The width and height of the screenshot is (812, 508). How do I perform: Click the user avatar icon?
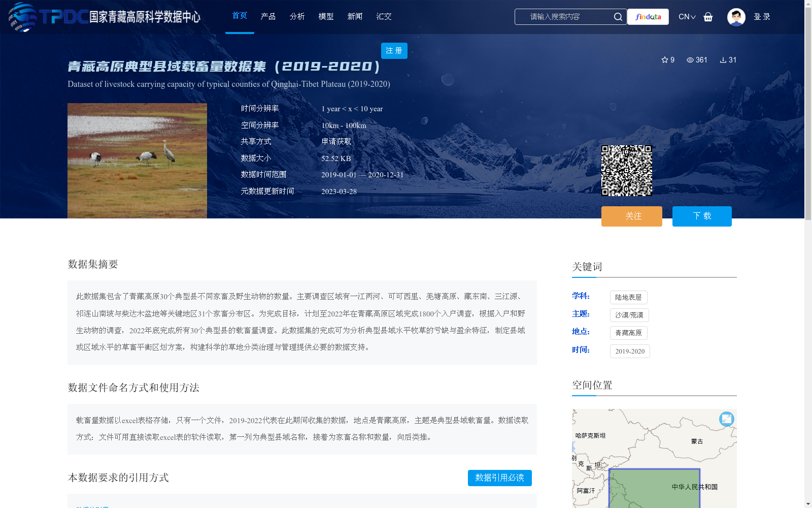click(736, 17)
